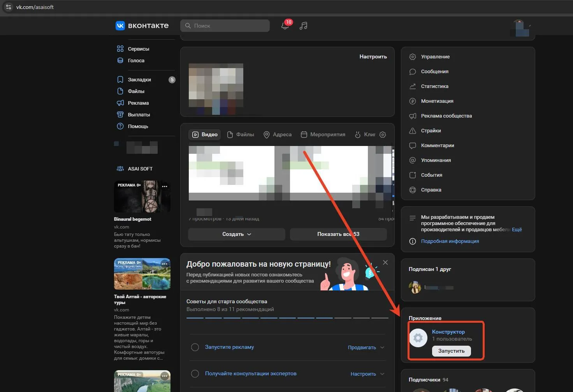The width and height of the screenshot is (573, 392).
Task: Open Сервисы in left sidebar
Action: tap(133, 49)
